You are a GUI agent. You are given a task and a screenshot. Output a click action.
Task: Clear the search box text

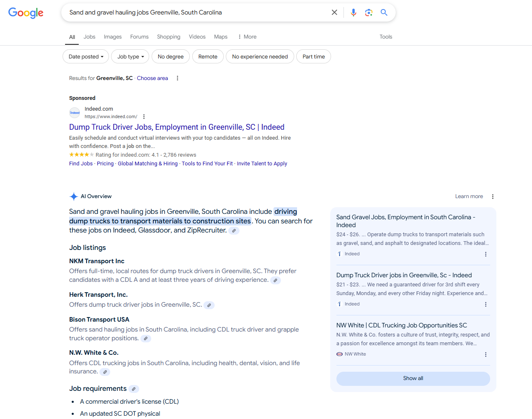pyautogui.click(x=334, y=12)
